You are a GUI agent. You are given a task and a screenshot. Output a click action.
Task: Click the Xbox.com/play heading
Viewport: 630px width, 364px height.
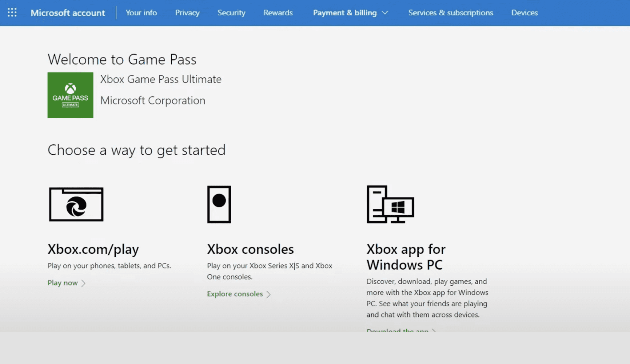(93, 249)
